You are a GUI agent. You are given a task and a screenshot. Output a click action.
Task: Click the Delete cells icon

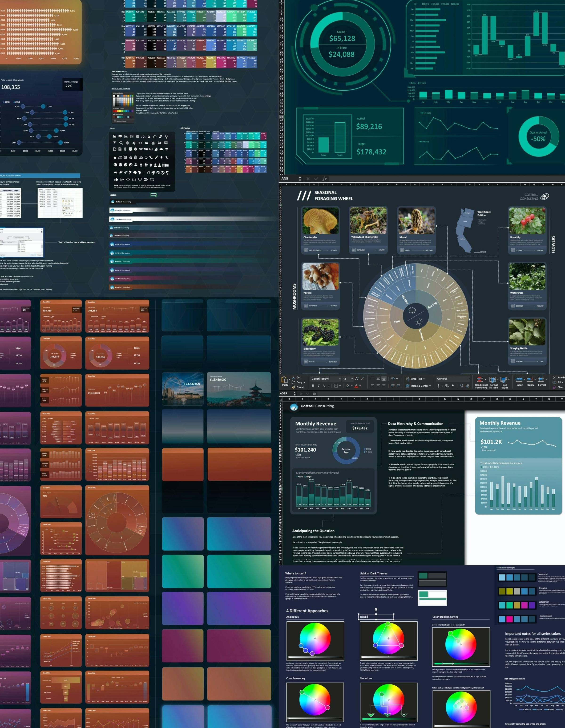click(530, 379)
